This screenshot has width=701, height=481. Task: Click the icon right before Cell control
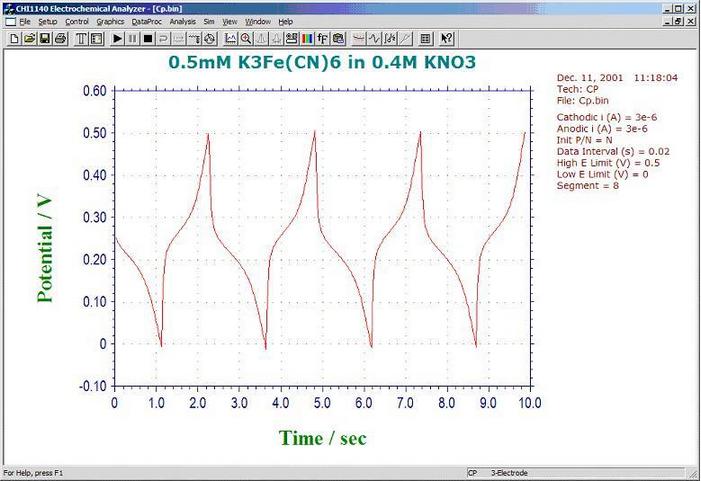194,39
